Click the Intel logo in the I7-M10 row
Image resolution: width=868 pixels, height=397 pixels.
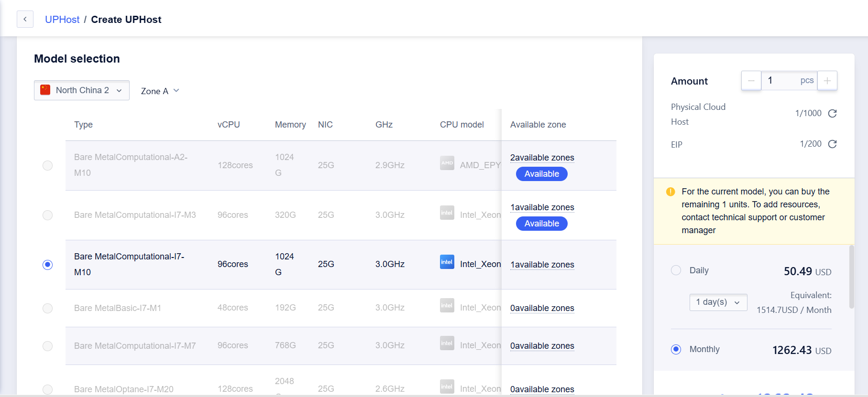[x=447, y=262]
